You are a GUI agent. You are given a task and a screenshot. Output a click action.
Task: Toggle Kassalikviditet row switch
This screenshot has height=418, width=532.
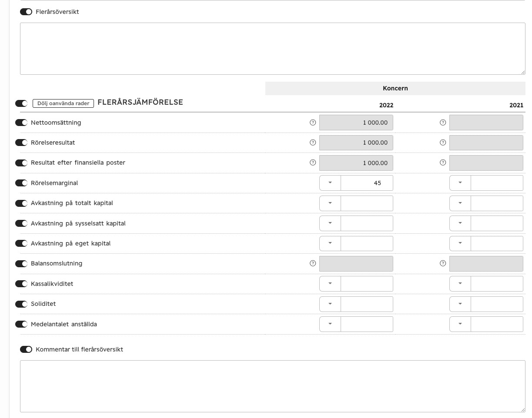coord(21,284)
